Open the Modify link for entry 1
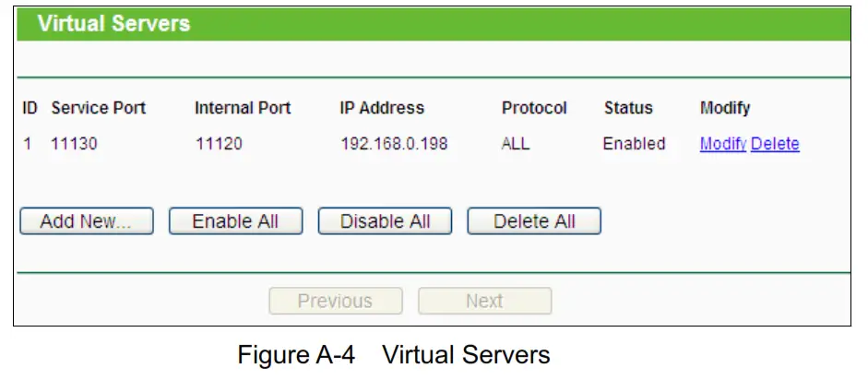Screen dimensions: 868x380 [x=722, y=144]
